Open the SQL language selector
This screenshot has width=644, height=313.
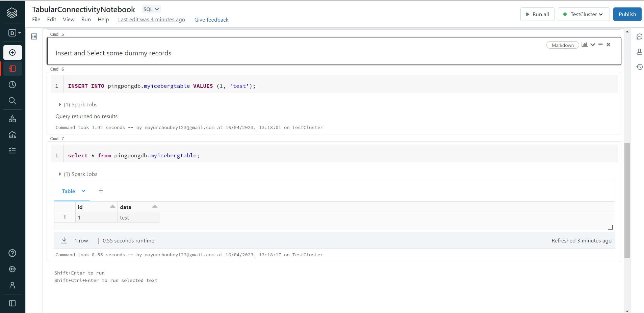[151, 9]
